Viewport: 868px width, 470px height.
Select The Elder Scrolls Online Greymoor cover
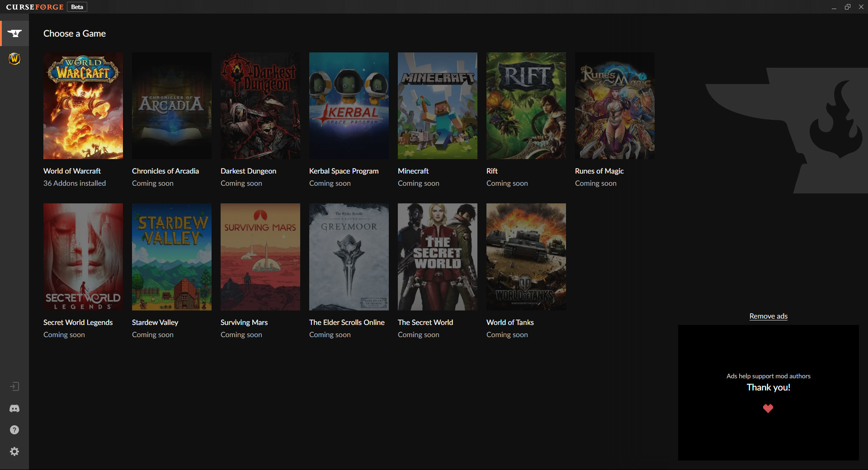[x=349, y=257]
